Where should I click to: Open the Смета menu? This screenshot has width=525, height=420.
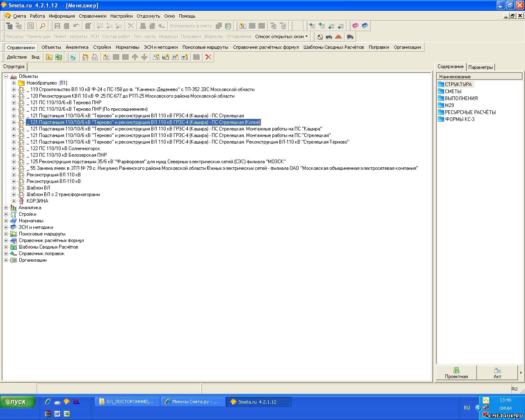tap(20, 16)
